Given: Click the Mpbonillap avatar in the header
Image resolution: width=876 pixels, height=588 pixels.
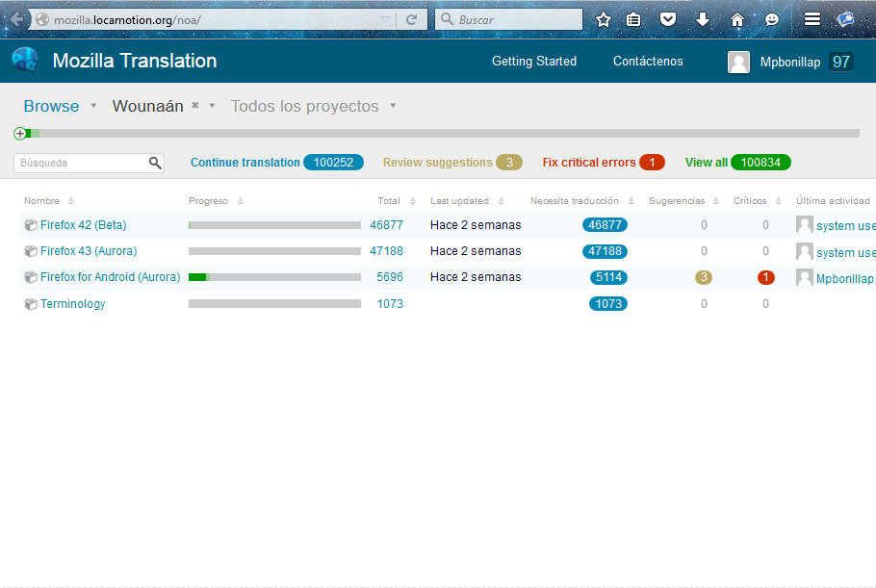Looking at the screenshot, I should point(738,62).
